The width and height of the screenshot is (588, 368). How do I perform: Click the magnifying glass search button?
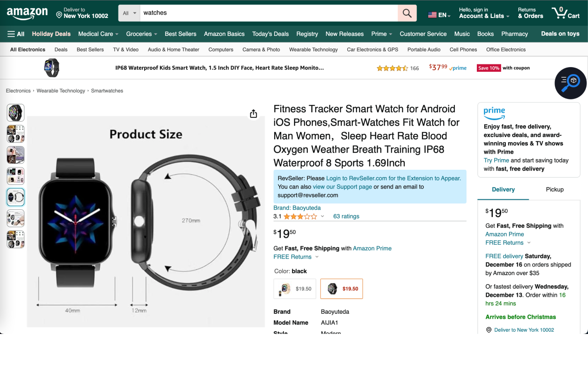coord(407,13)
